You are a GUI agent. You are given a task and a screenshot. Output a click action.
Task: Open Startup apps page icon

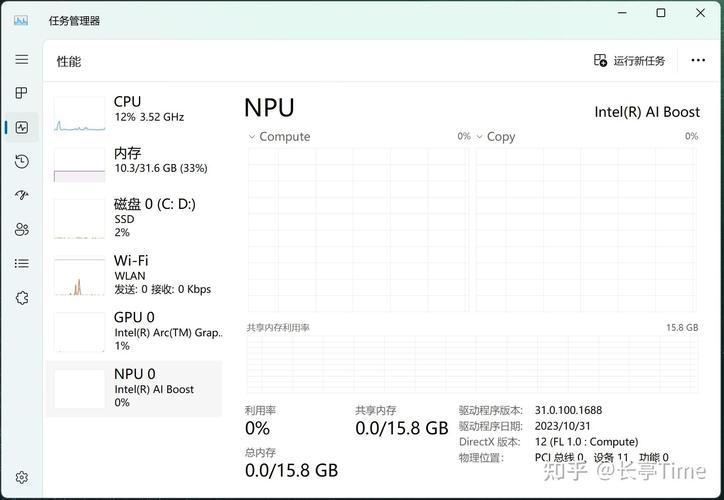point(22,195)
